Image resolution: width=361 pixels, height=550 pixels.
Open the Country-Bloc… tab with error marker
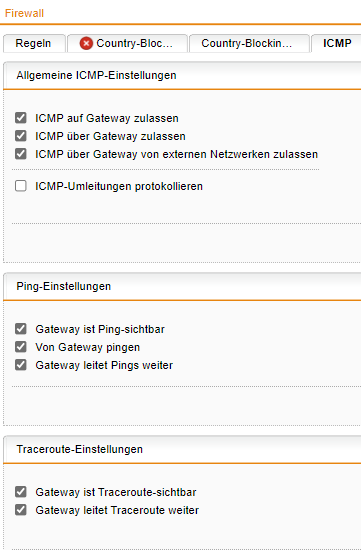click(x=127, y=43)
